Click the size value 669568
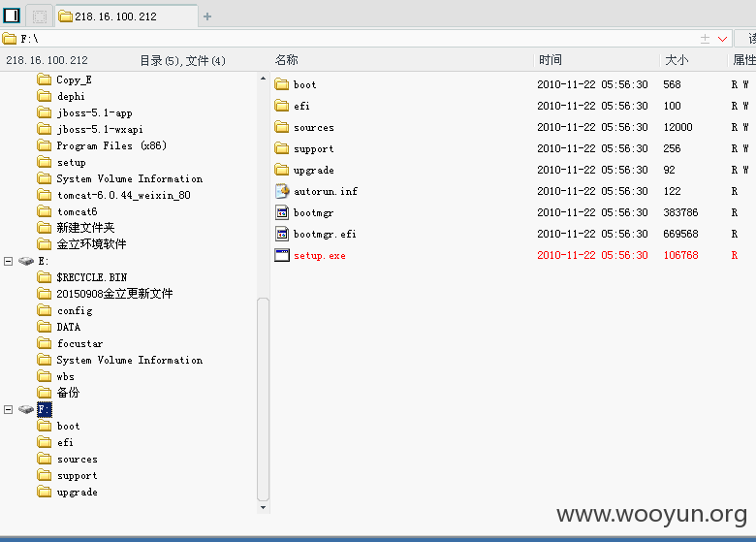Screen dimensions: 756x542 [680, 234]
